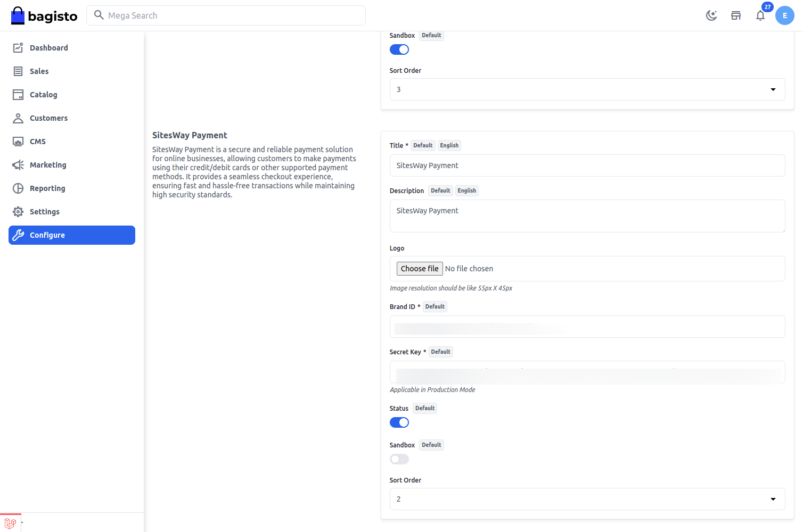
Task: Click the Mega Search magnifier icon
Action: 99,15
